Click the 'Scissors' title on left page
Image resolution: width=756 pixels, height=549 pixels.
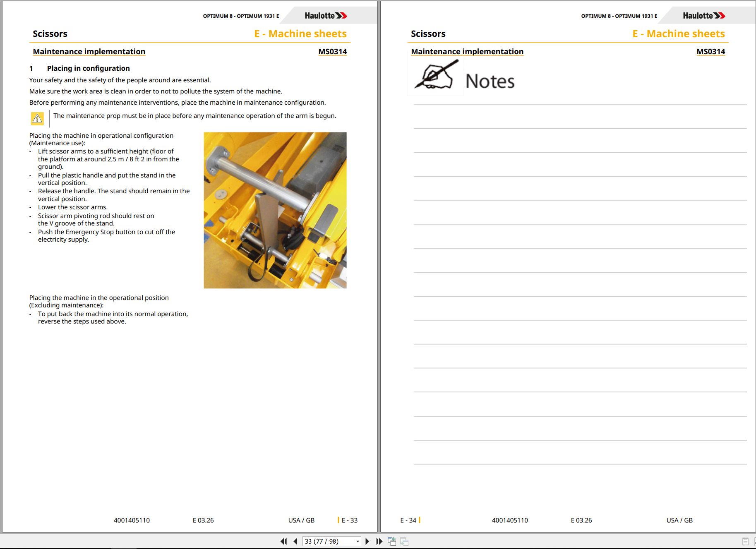[x=50, y=34]
